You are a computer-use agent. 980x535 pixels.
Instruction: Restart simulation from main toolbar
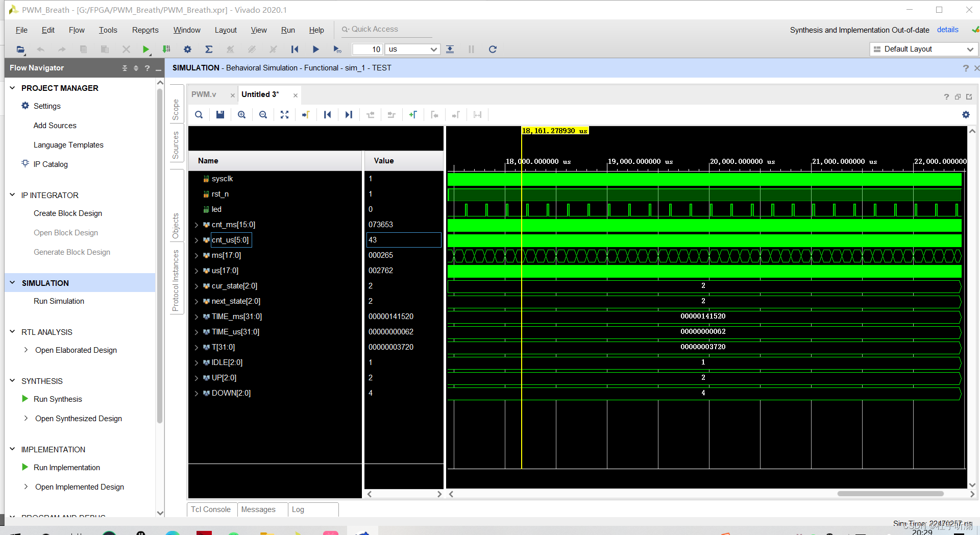pyautogui.click(x=295, y=50)
